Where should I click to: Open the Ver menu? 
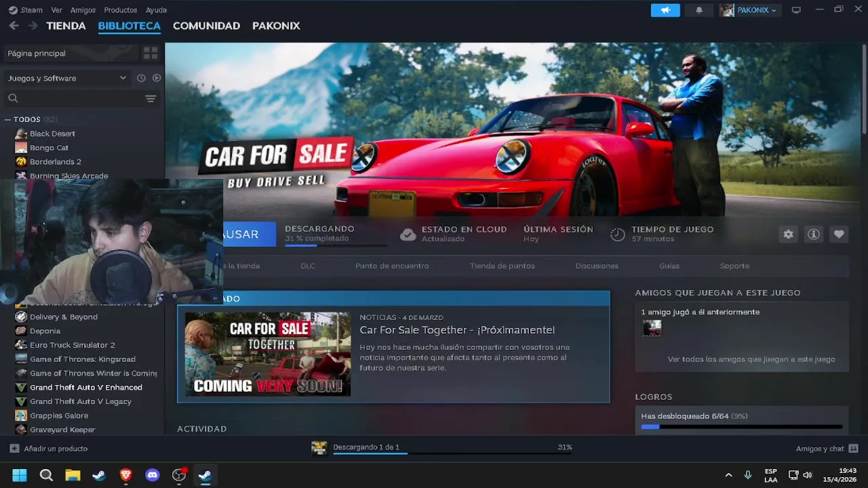(x=57, y=10)
